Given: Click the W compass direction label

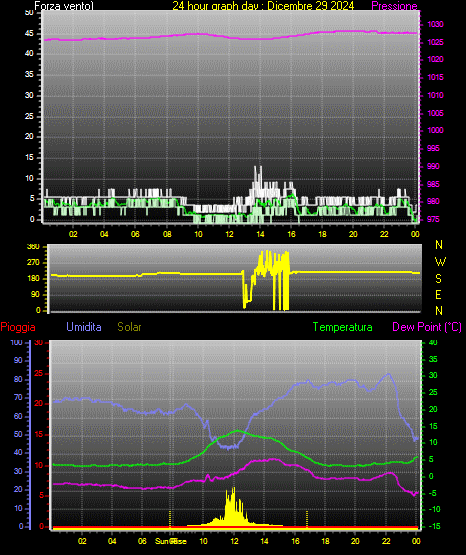Looking at the screenshot, I should [440, 262].
